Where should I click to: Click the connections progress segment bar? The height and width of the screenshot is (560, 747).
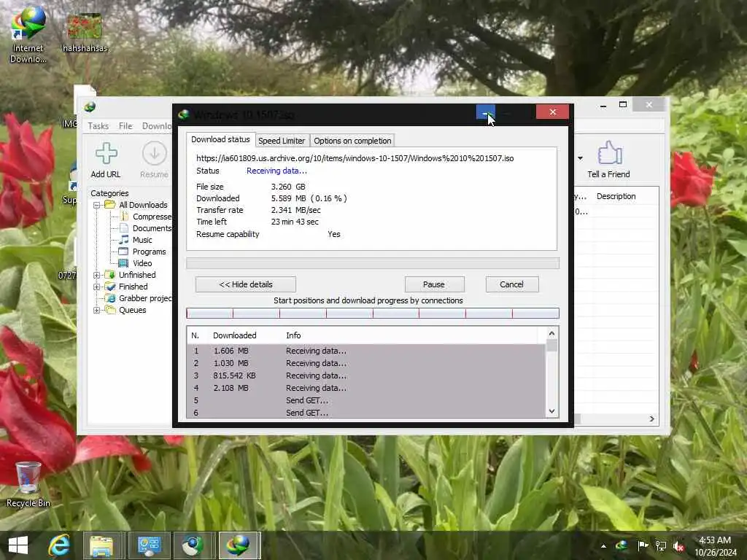(373, 313)
